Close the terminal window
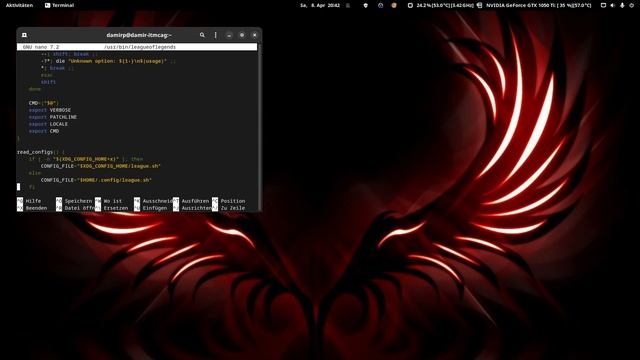This screenshot has width=640, height=360. tap(254, 35)
